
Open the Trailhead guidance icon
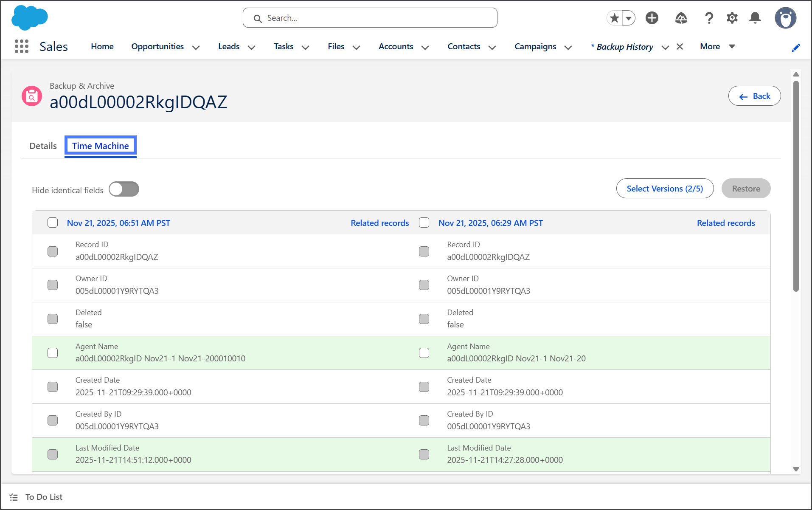pyautogui.click(x=681, y=18)
